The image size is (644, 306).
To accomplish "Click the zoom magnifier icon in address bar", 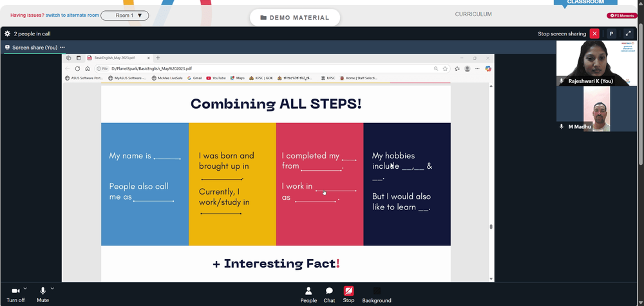I will click(x=436, y=68).
